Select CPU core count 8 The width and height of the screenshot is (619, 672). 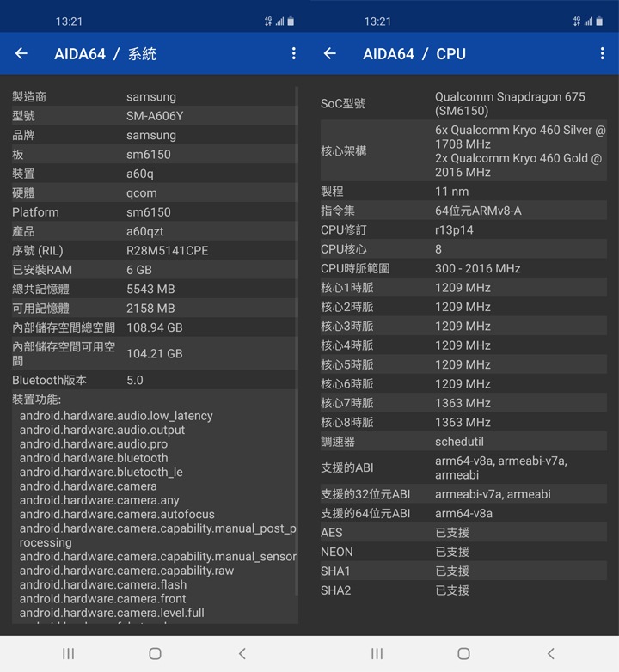(x=438, y=249)
